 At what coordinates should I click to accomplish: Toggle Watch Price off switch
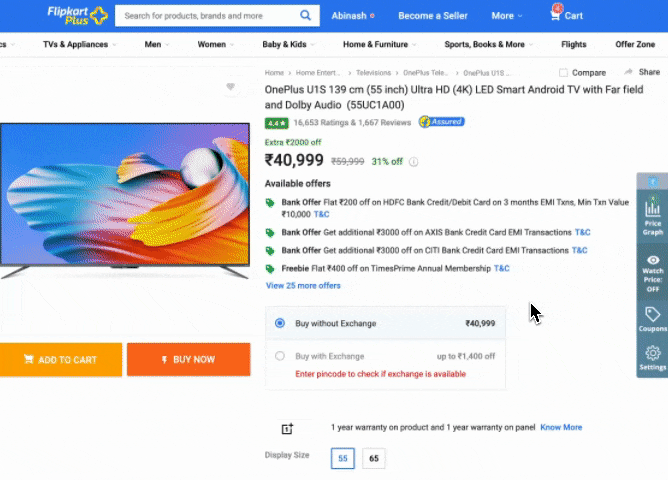pyautogui.click(x=653, y=270)
